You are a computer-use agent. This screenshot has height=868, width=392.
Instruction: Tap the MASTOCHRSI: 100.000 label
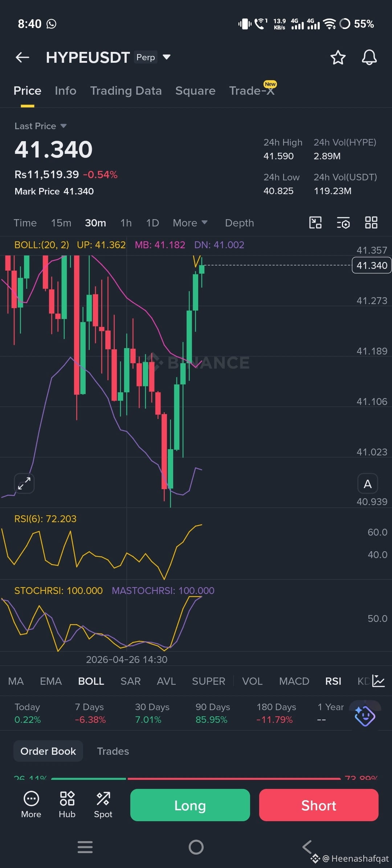163,590
